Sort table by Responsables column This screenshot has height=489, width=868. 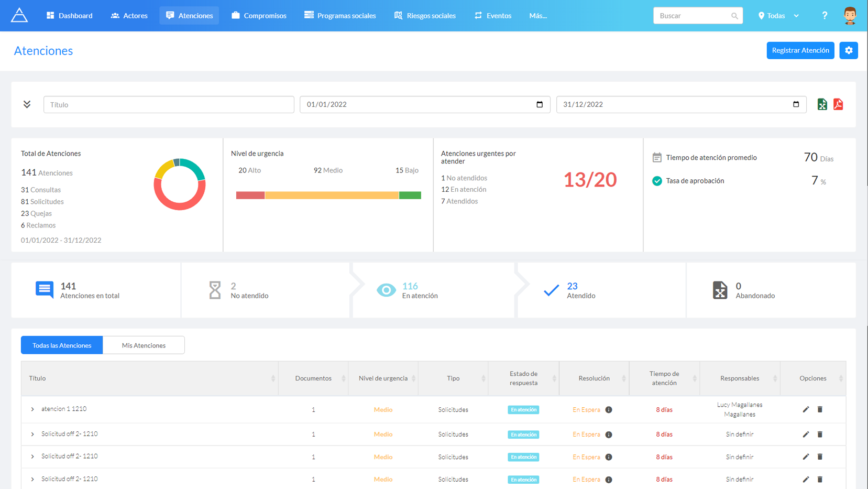point(775,378)
